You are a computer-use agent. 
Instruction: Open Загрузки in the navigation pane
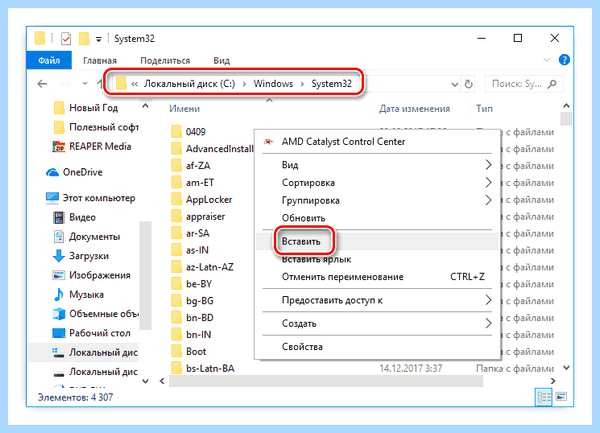(x=81, y=256)
